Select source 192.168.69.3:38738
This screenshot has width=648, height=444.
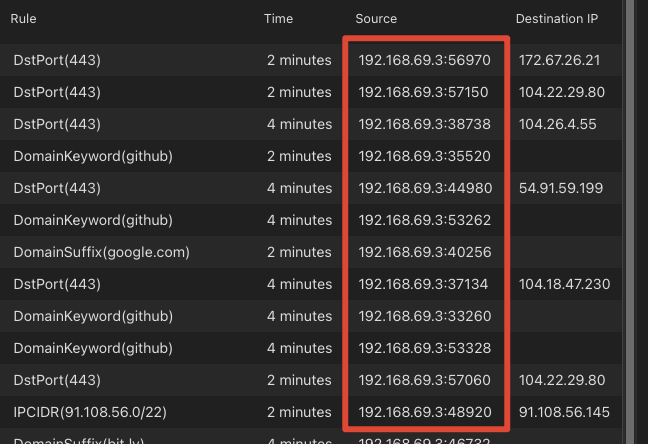point(424,124)
